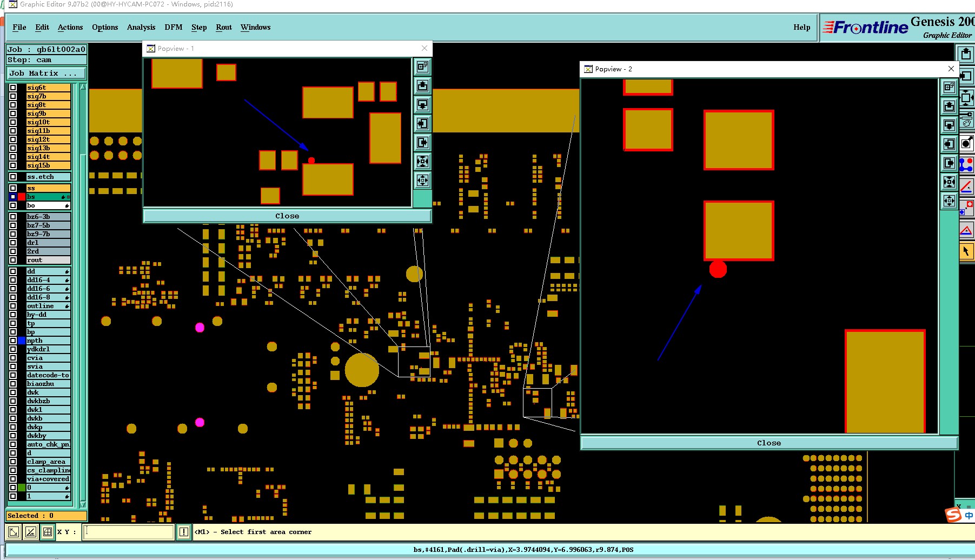
Task: Open the Edit menu
Action: pyautogui.click(x=42, y=27)
